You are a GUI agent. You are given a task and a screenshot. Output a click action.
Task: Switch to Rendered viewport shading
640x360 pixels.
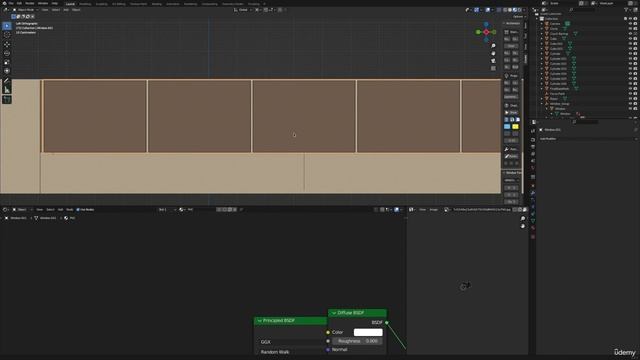(x=520, y=10)
